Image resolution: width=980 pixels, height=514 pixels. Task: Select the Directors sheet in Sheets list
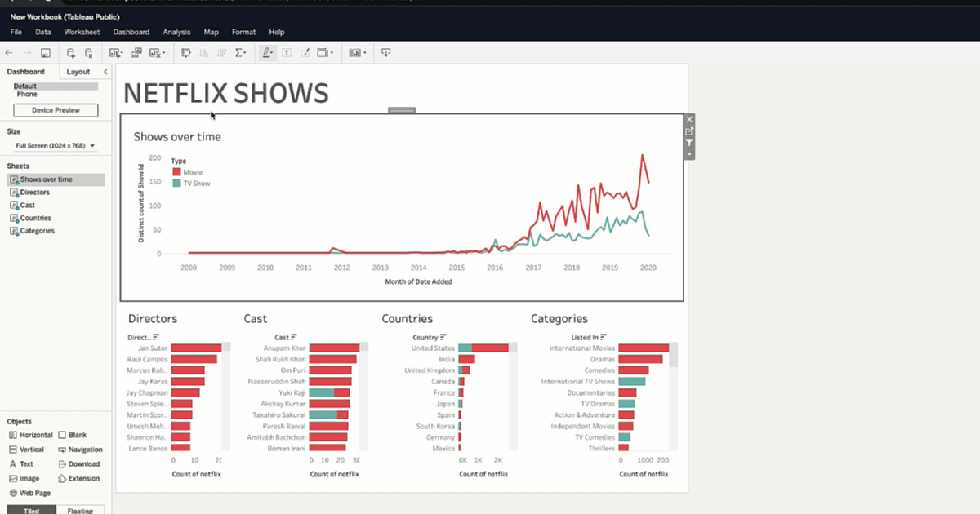pos(29,193)
